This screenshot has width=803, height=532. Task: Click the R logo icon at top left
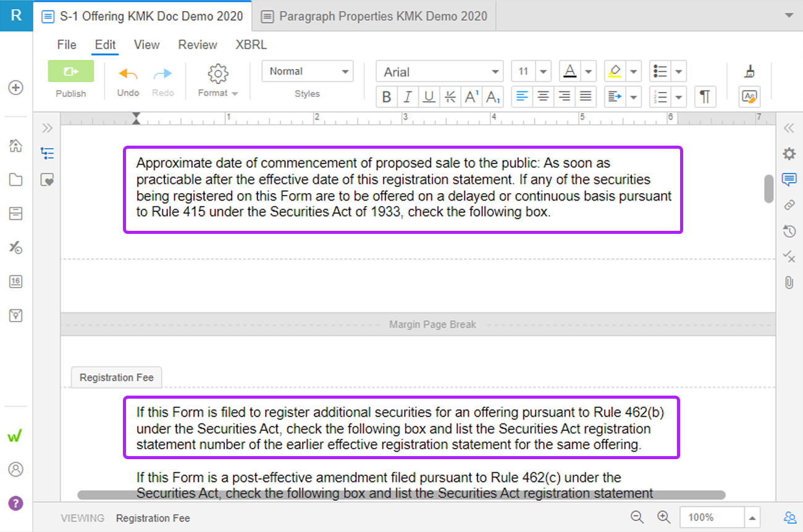coord(16,15)
